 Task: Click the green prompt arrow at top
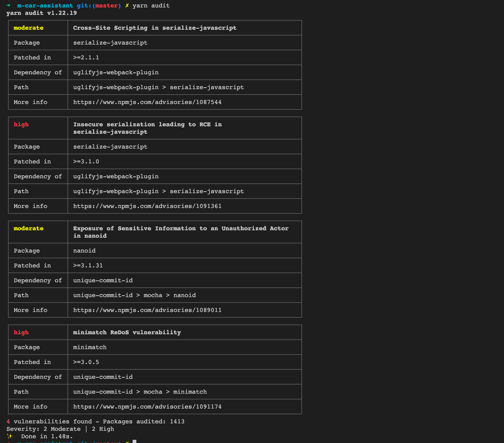[x=8, y=5]
